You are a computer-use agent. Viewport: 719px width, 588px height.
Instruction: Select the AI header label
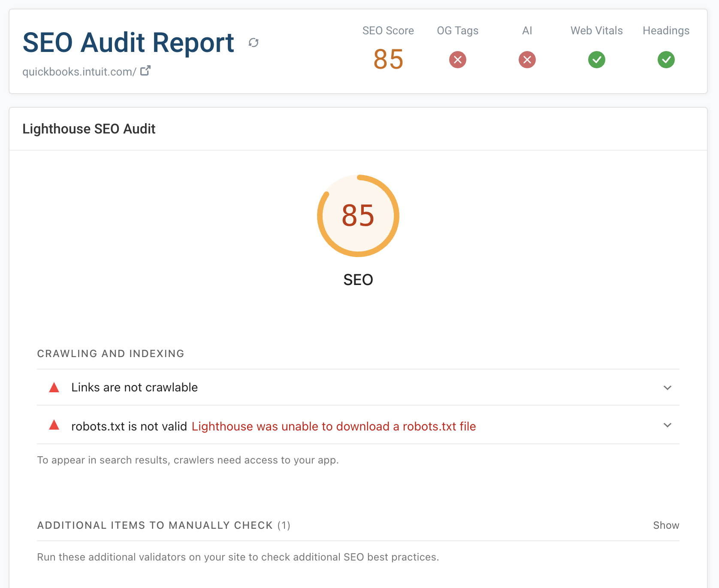click(x=527, y=30)
